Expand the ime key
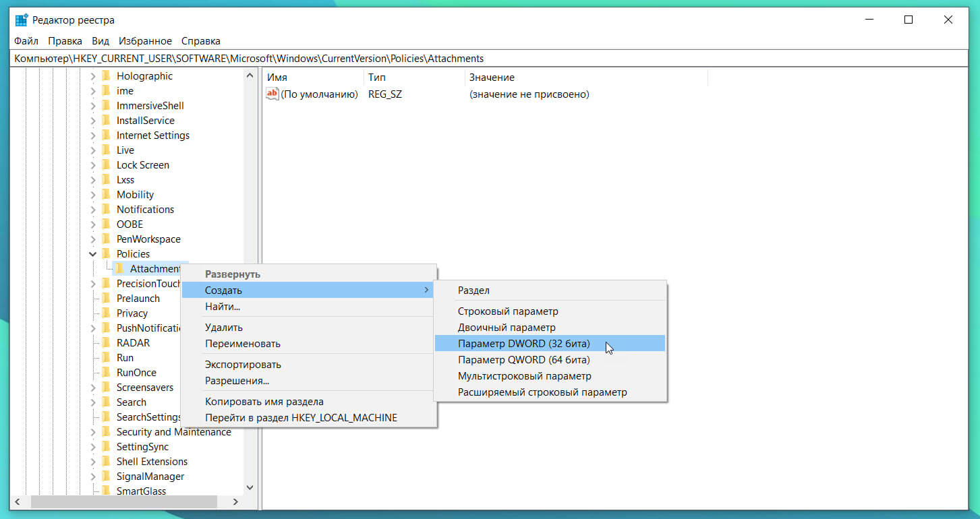 coord(93,91)
